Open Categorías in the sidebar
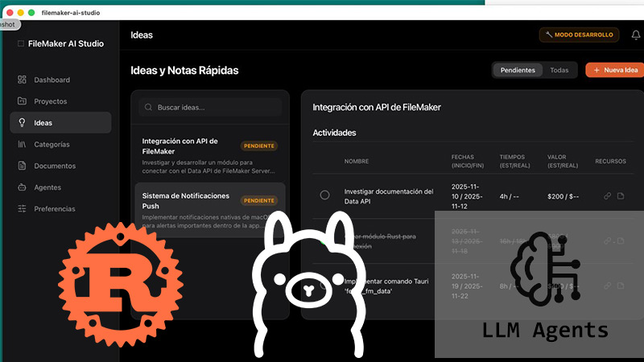Screen dimensions: 644x362 coord(60,144)
